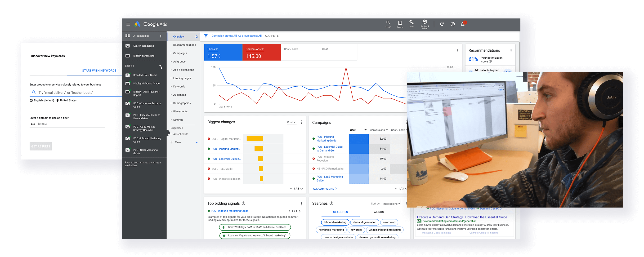The width and height of the screenshot is (644, 257).
Task: Select Branded - New Breed campaign
Action: [144, 75]
